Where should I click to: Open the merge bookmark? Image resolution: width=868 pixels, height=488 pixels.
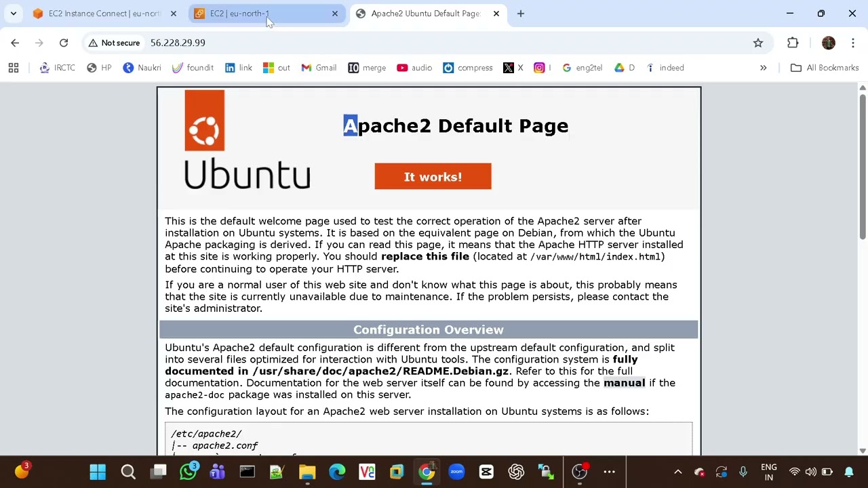point(367,68)
